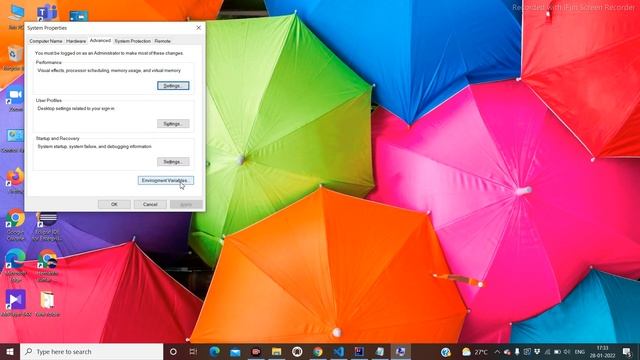Open the volume speaker tray icon
Image resolution: width=640 pixels, height=360 pixels.
[x=567, y=351]
